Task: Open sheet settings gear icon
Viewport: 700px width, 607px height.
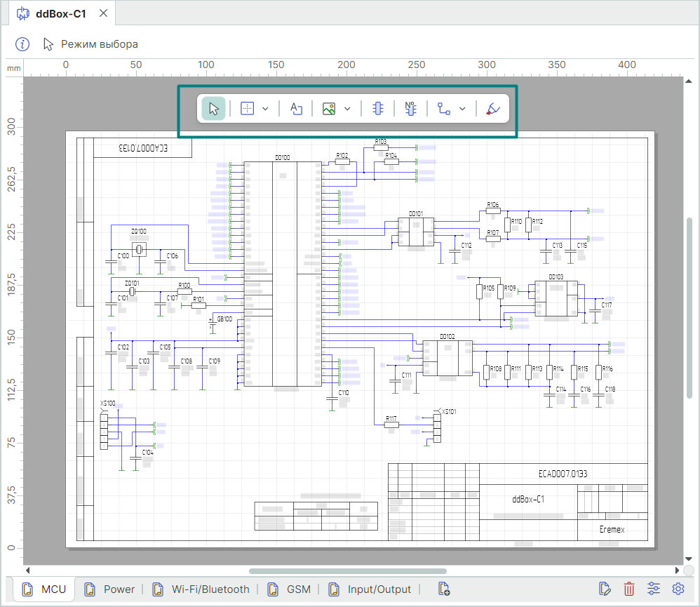Action: pyautogui.click(x=678, y=589)
